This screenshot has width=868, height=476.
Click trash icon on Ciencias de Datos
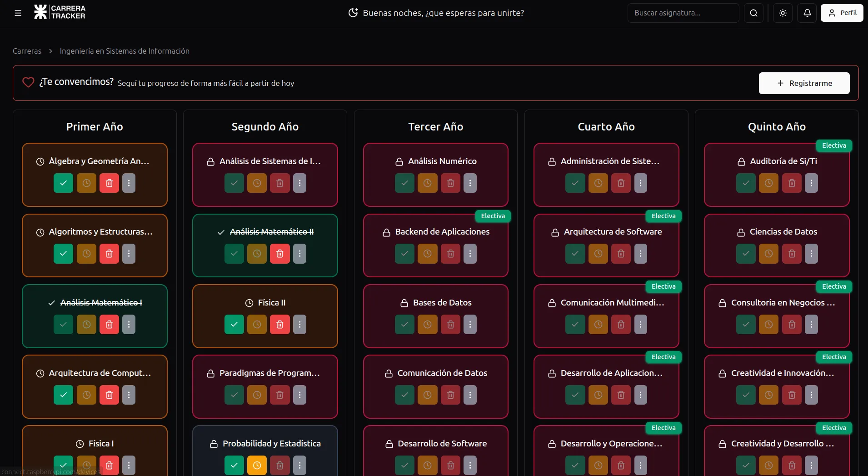click(792, 254)
